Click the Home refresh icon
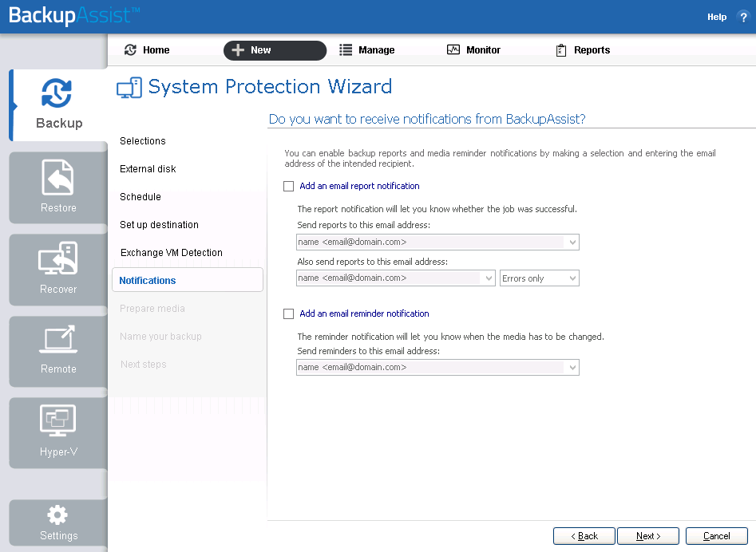 point(130,50)
